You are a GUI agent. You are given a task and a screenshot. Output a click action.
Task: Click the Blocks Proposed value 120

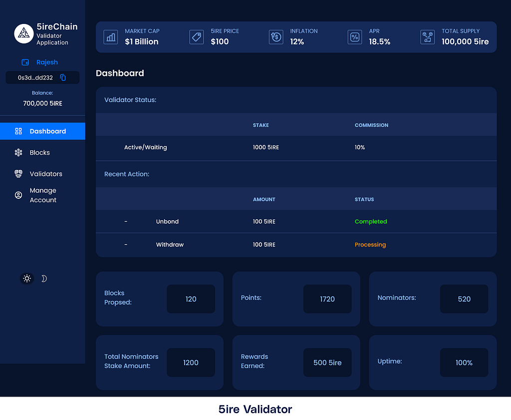click(x=191, y=299)
